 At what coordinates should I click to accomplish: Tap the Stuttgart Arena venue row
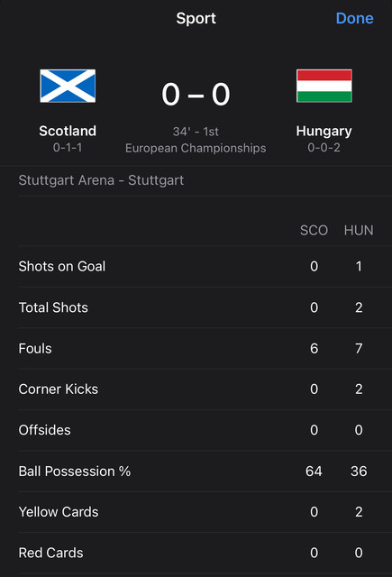click(x=205, y=180)
